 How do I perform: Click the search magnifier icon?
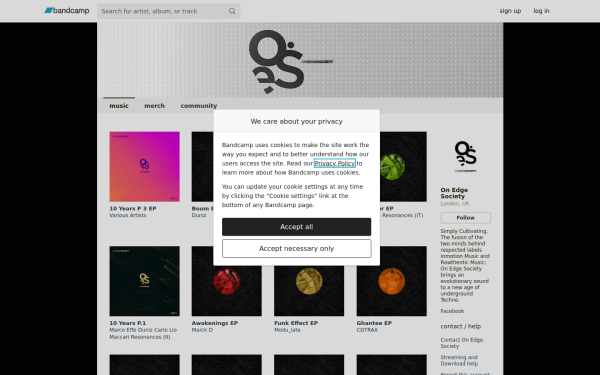pos(232,11)
